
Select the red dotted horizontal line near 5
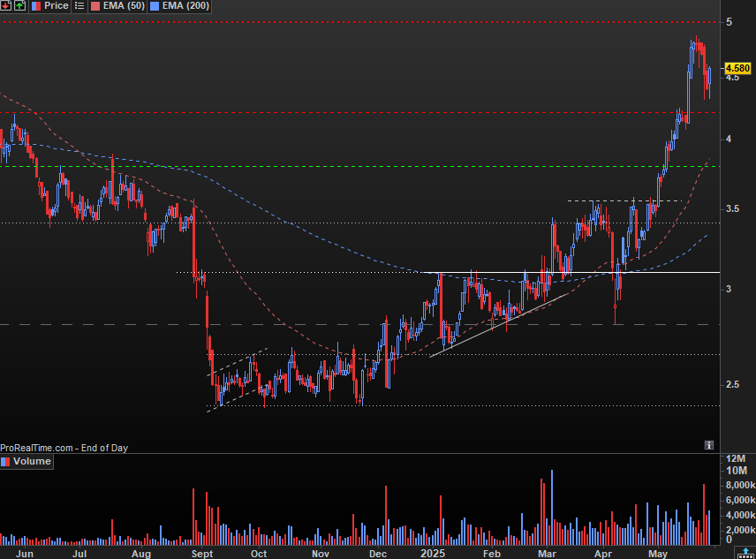[x=359, y=22]
